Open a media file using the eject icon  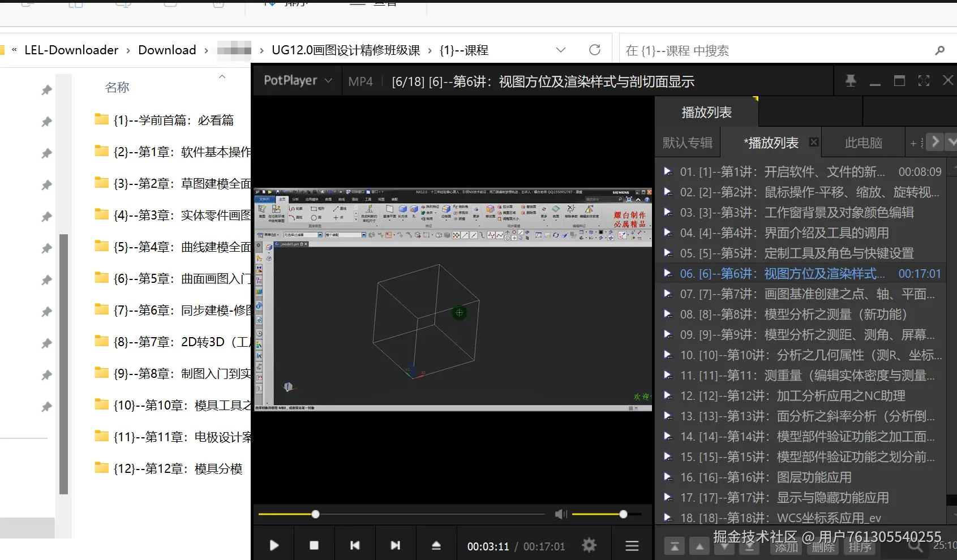point(436,545)
